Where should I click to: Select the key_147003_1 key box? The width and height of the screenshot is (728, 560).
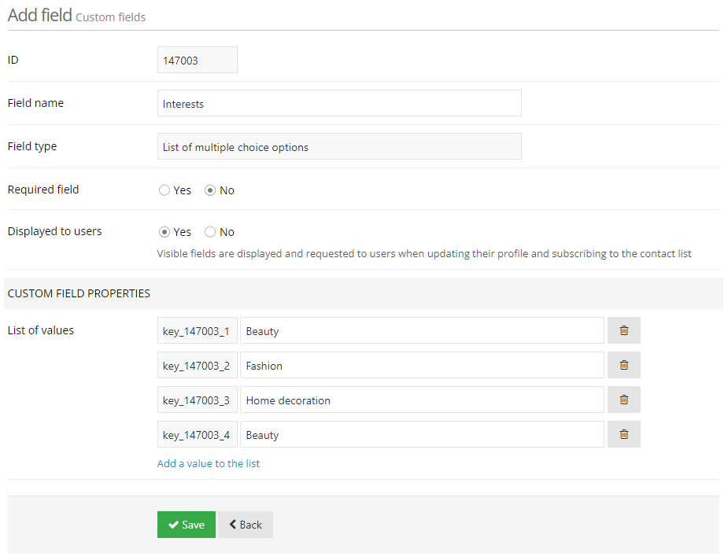point(198,330)
